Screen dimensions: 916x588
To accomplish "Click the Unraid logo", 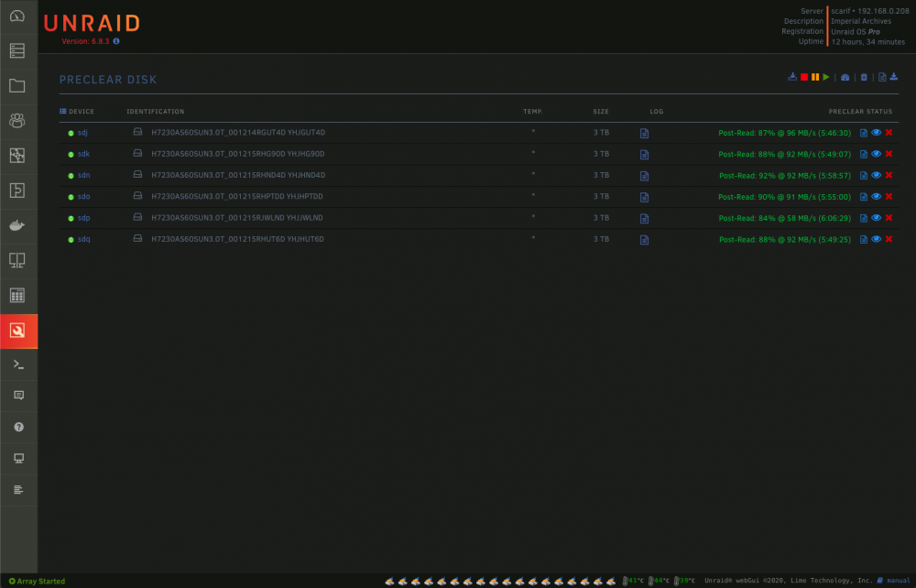I will pos(92,24).
